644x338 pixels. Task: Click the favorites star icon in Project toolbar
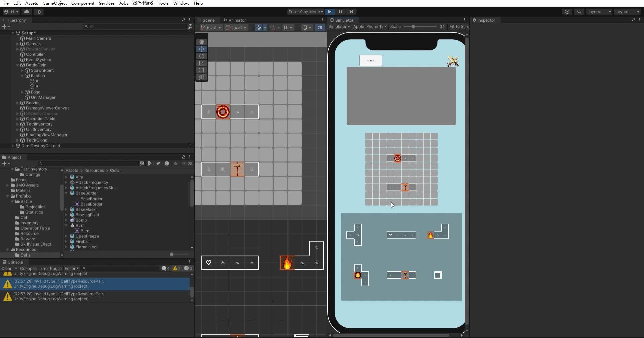[176, 164]
